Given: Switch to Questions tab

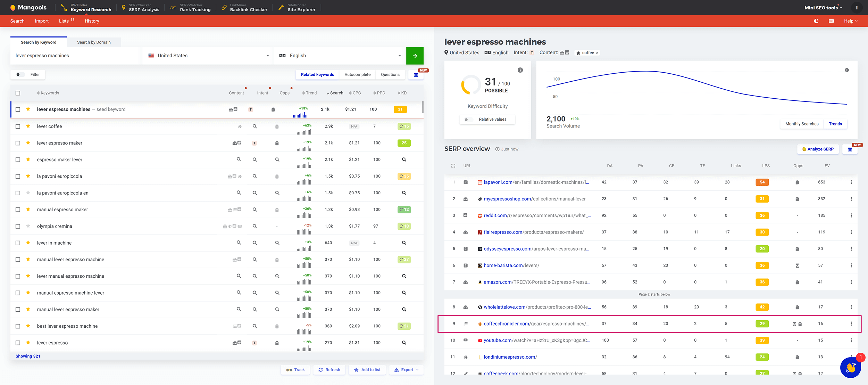Looking at the screenshot, I should pos(390,75).
